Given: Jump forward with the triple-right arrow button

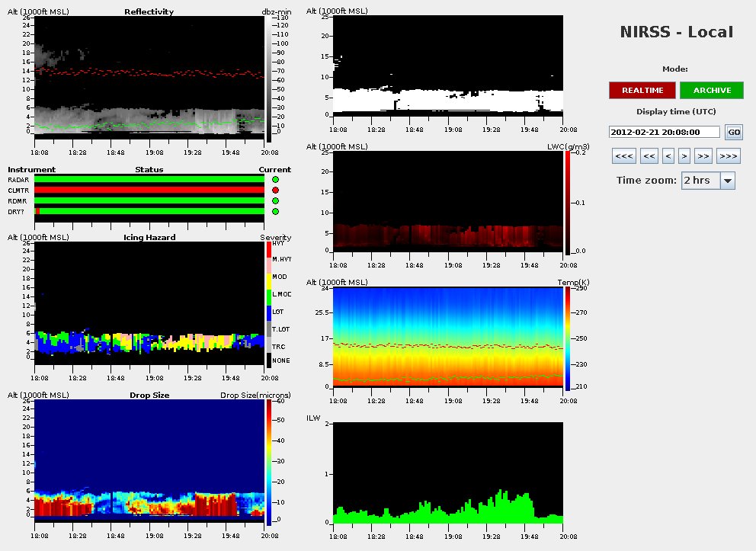Looking at the screenshot, I should click(x=728, y=156).
